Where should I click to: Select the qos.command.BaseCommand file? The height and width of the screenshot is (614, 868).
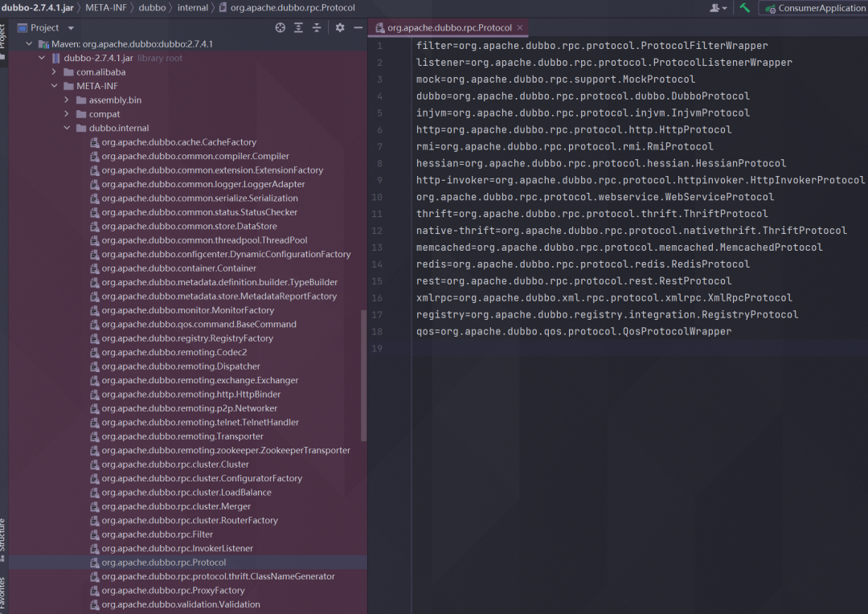[193, 325]
